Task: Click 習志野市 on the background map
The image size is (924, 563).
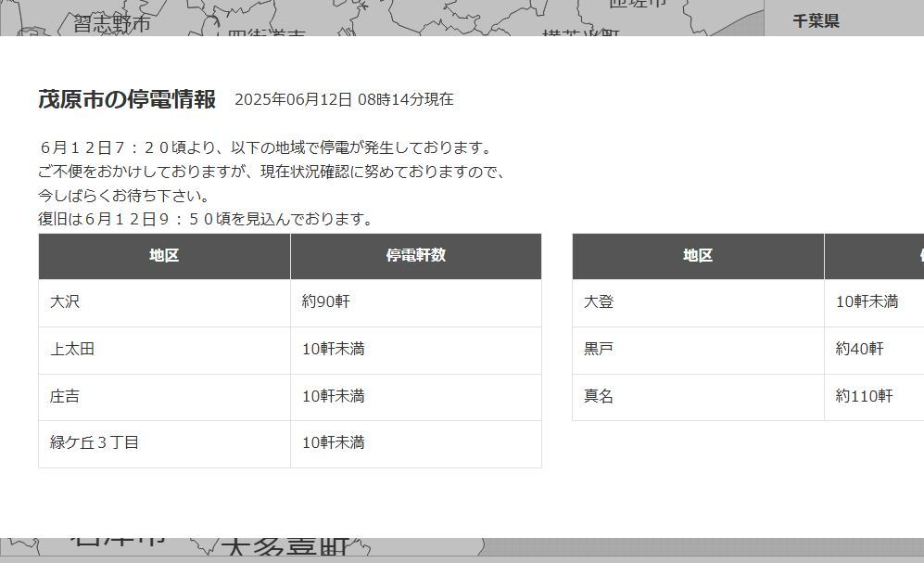Action: pyautogui.click(x=112, y=23)
